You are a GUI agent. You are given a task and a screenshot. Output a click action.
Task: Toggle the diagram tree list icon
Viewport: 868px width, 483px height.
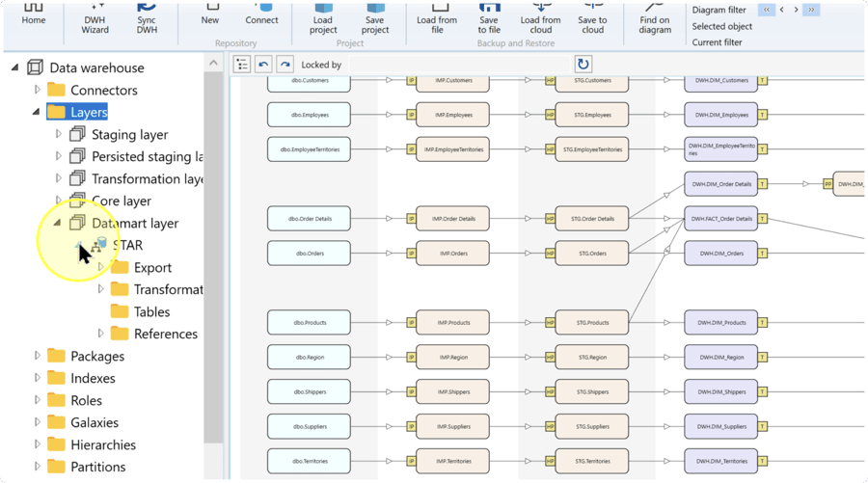pyautogui.click(x=242, y=65)
